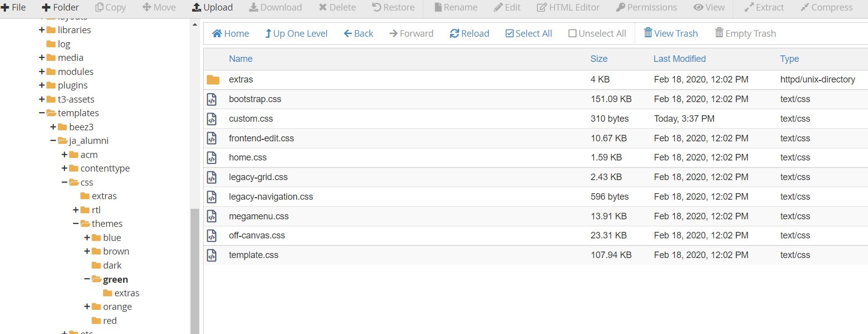
Task: Expand the beez3 folder in tree
Action: 53,127
